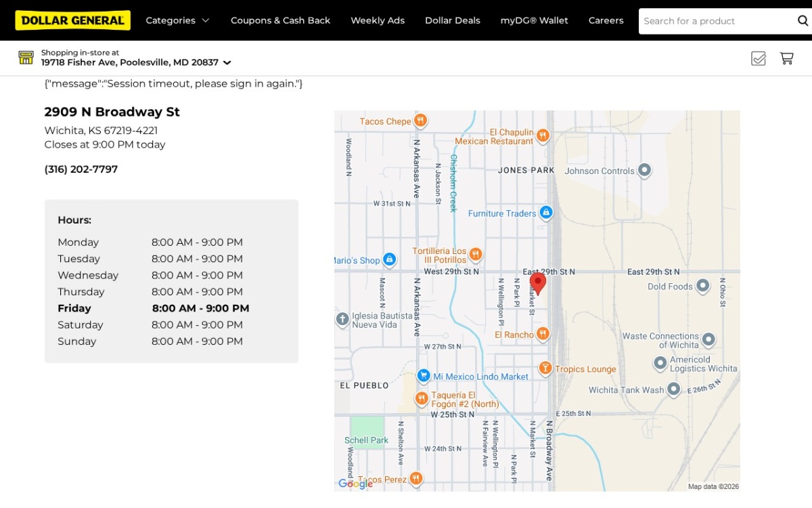
Task: Select El Rancho restaurant marker
Action: (543, 334)
